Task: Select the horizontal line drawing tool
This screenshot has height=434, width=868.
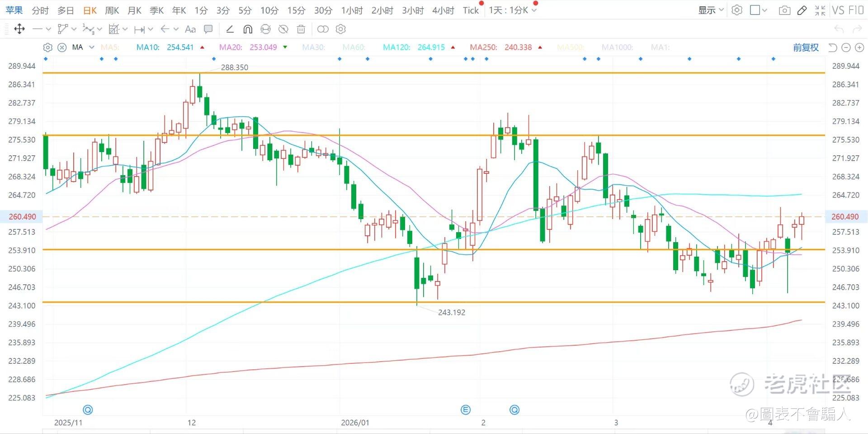Action: (x=38, y=29)
